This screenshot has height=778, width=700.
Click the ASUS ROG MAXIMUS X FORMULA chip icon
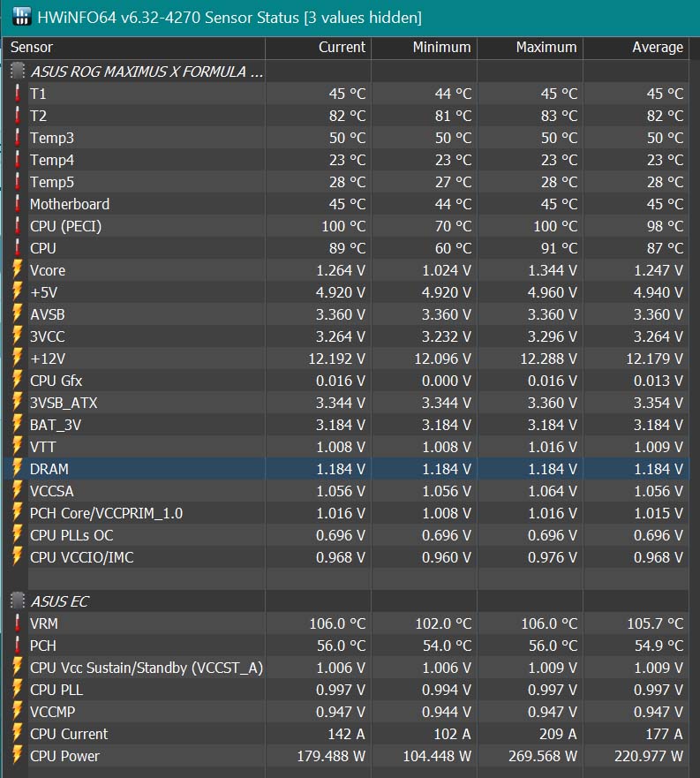(18, 71)
